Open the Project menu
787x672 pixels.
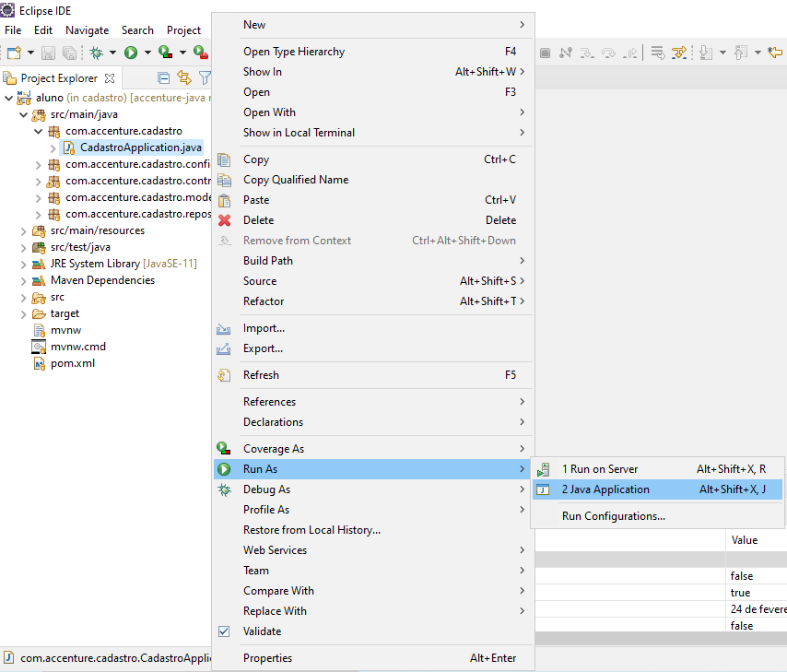tap(183, 30)
